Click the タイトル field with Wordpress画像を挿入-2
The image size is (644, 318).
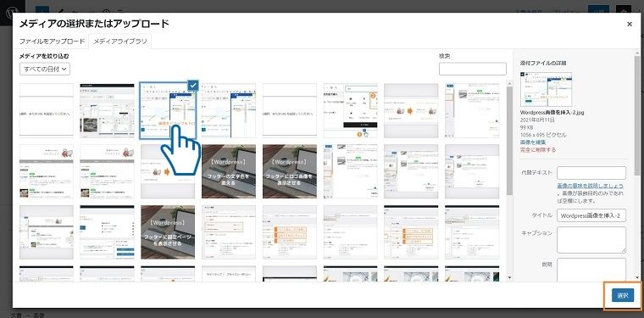(591, 215)
